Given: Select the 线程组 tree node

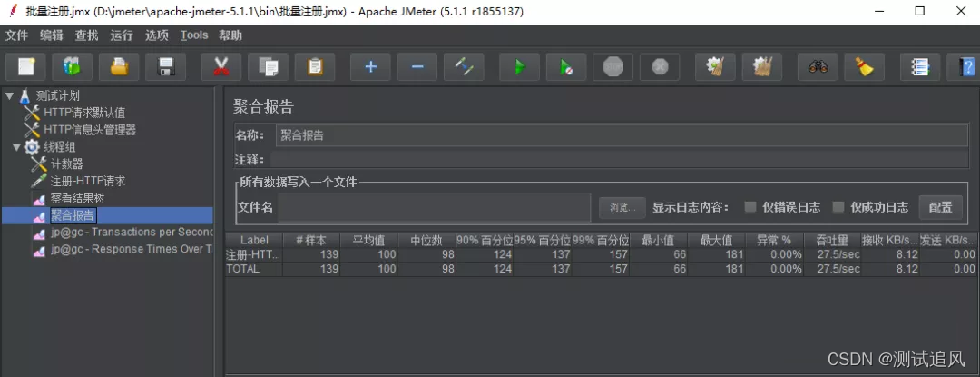Looking at the screenshot, I should click(59, 147).
